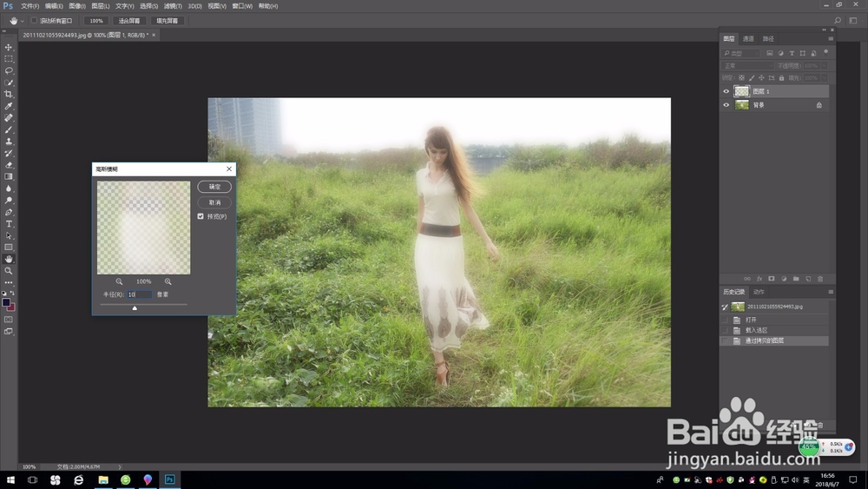Click 取消 in the Gaussian Blur dialog
Viewport: 868px width, 489px height.
(x=214, y=202)
